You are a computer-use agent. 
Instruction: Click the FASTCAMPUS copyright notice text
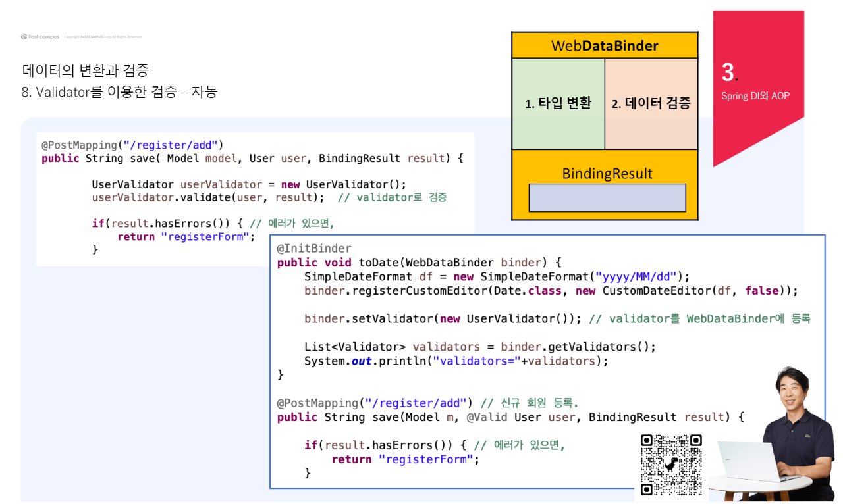tap(103, 37)
